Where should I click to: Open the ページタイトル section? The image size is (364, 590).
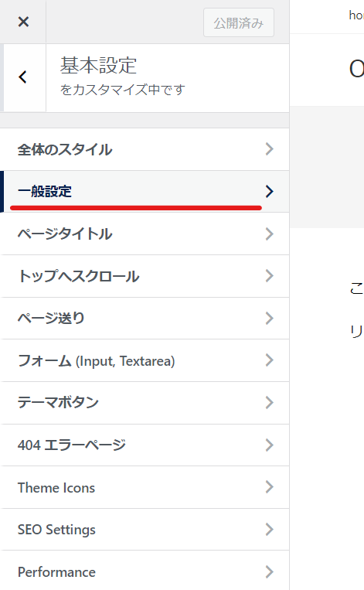145,234
